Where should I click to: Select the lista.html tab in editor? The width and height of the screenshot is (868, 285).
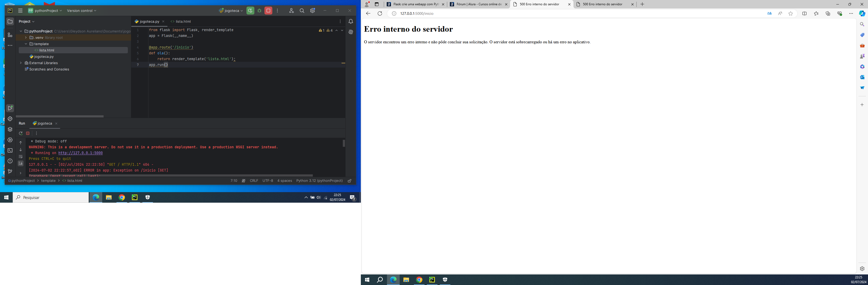point(183,21)
